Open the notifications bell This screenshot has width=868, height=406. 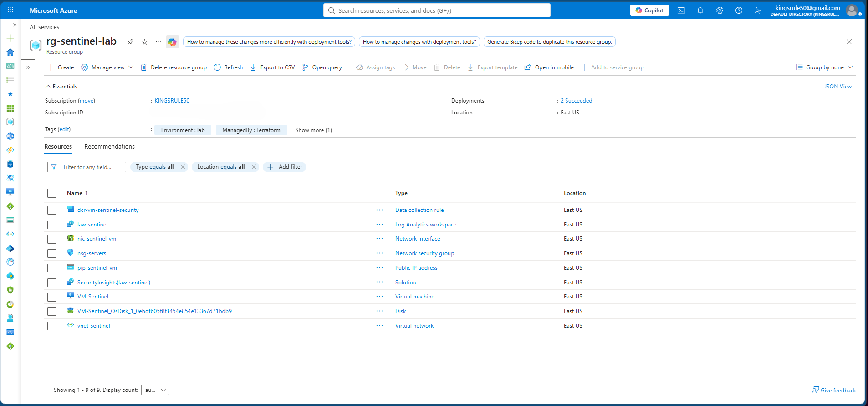[700, 10]
